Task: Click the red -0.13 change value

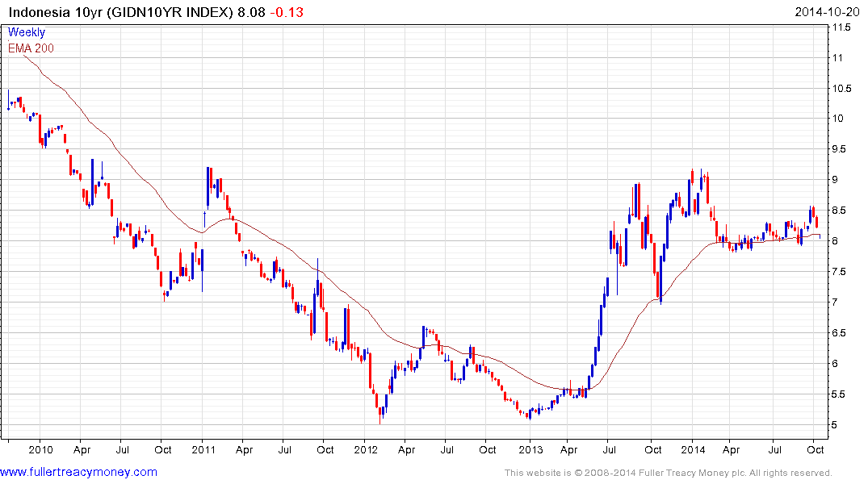Action: tap(287, 12)
